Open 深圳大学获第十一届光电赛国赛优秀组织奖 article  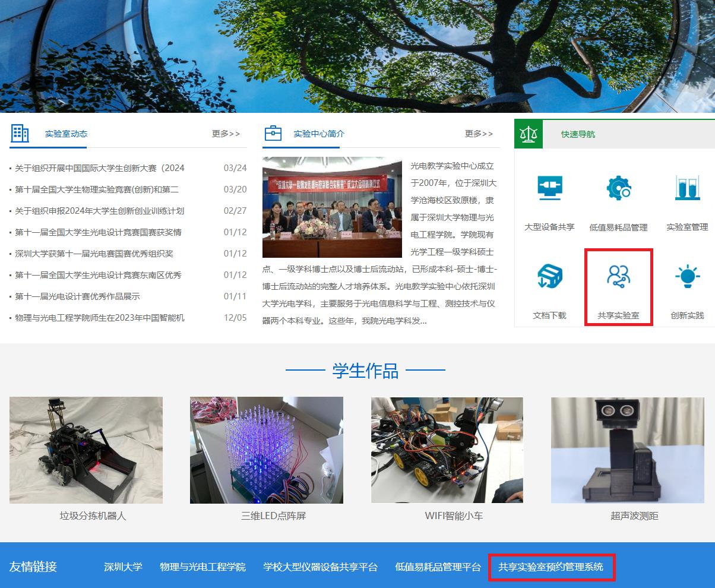click(x=94, y=254)
